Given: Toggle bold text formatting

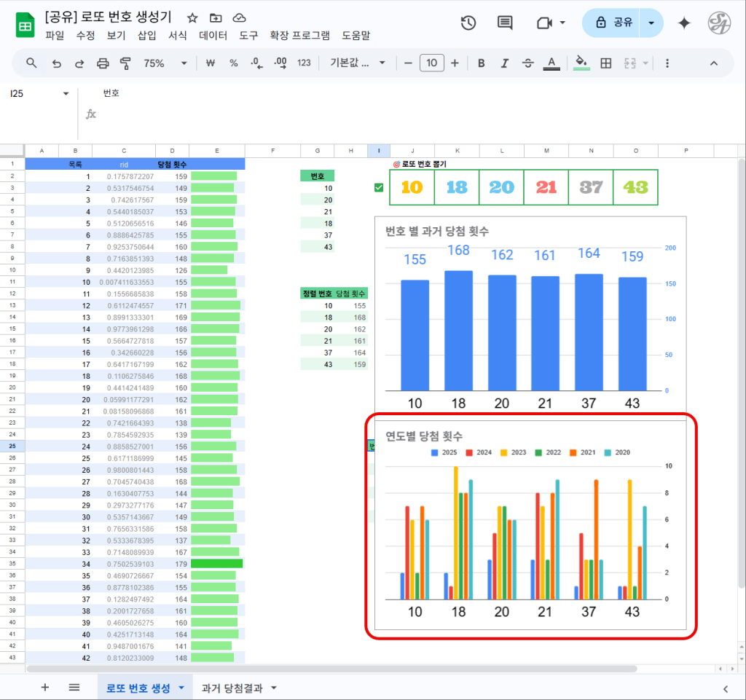Looking at the screenshot, I should coord(481,63).
